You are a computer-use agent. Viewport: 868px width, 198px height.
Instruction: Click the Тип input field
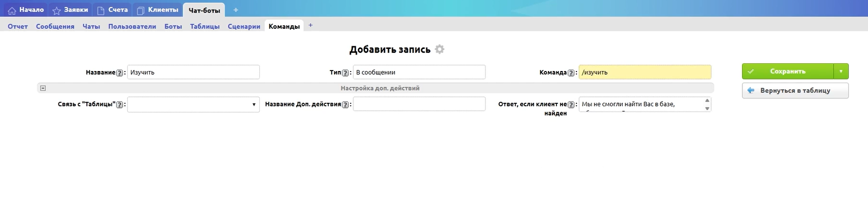[419, 72]
